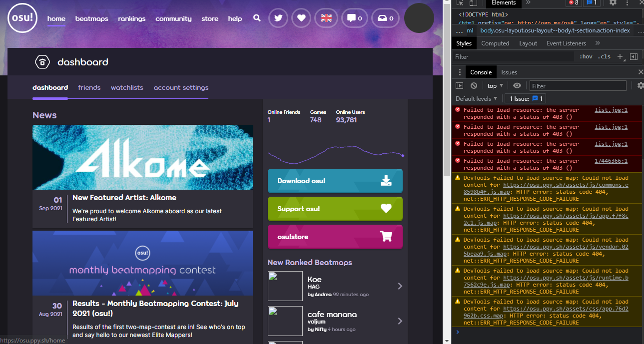The height and width of the screenshot is (344, 644).
Task: Switch to the Computed tab in DevTools
Action: click(x=495, y=43)
